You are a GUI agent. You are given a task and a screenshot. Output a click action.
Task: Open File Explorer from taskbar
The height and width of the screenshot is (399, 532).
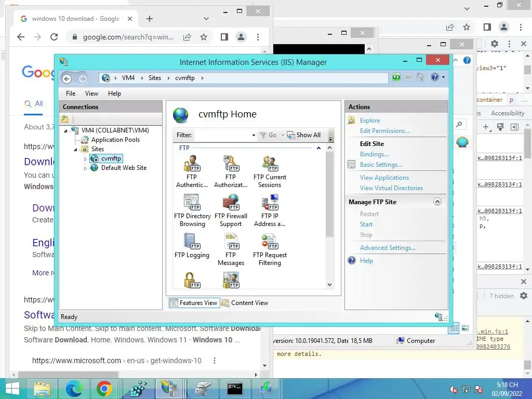click(x=42, y=389)
